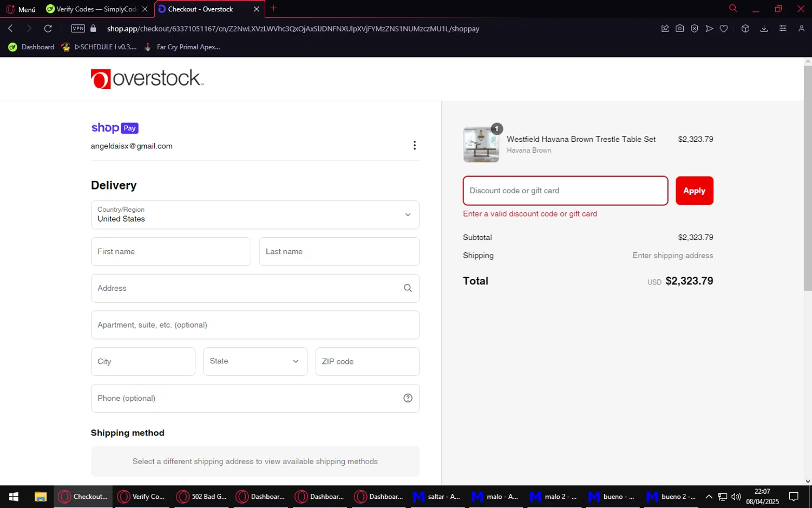Open the State dropdown

pyautogui.click(x=255, y=362)
